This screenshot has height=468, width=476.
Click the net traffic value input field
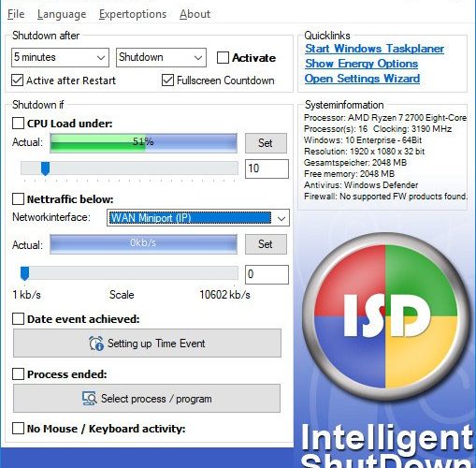tap(267, 274)
